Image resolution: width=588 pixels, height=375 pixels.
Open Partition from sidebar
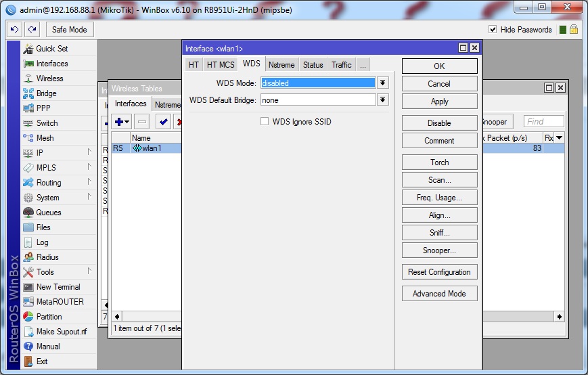(59, 317)
